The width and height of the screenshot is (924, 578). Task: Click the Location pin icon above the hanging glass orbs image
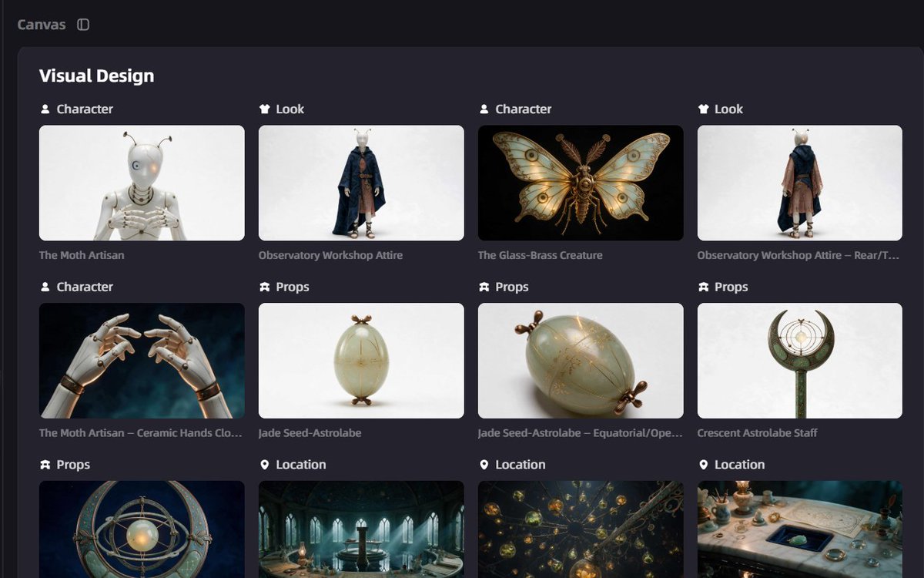coord(484,465)
